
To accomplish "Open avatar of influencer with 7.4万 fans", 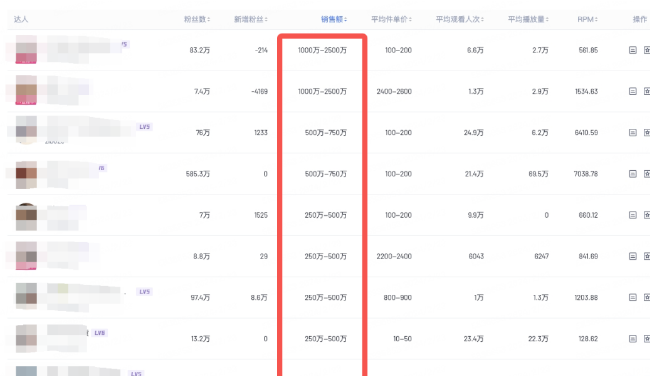I will tap(26, 90).
